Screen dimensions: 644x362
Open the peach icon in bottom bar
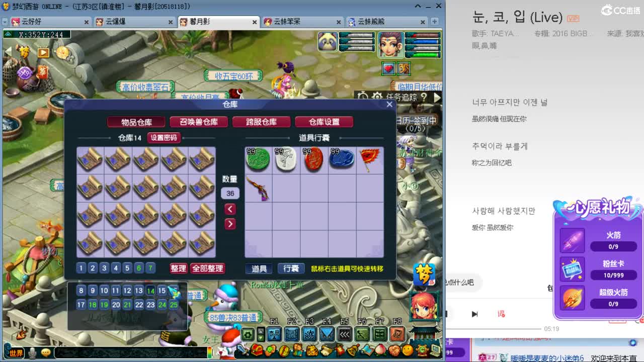click(x=381, y=350)
